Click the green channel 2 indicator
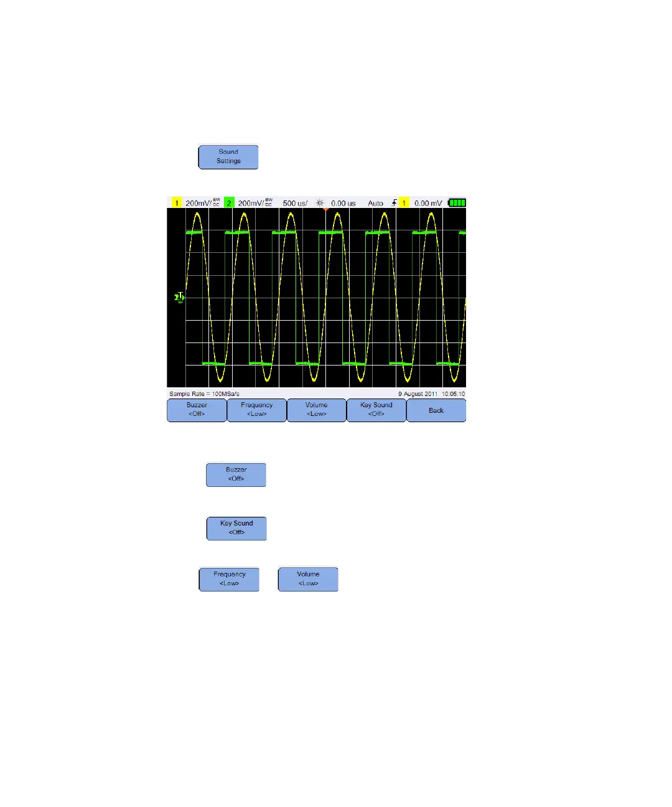672x807 pixels. click(229, 203)
